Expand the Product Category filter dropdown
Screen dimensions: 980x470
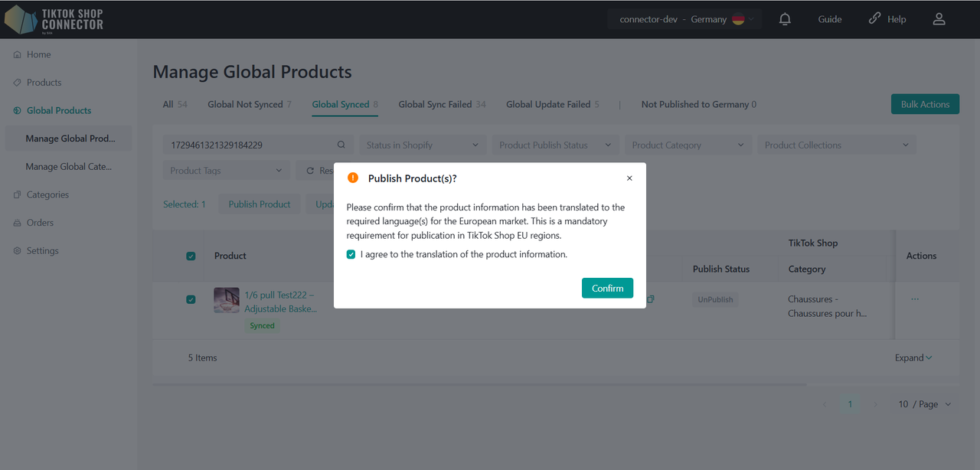[688, 145]
